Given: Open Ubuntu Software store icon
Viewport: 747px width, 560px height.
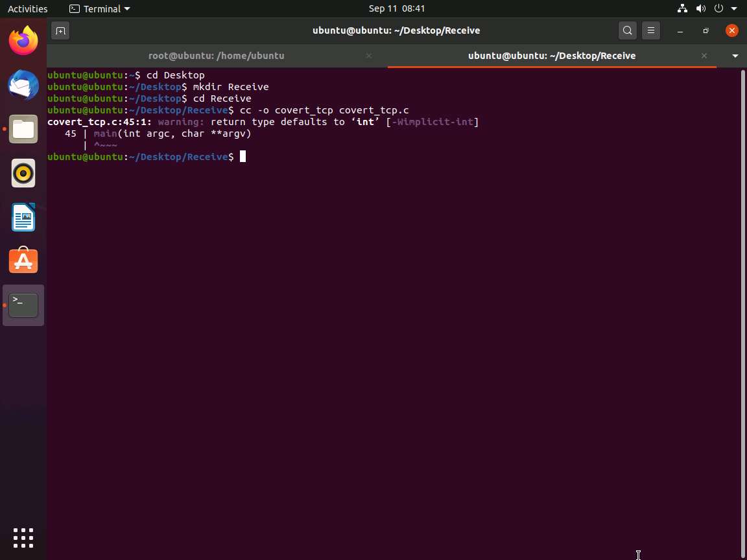Looking at the screenshot, I should point(23,261).
